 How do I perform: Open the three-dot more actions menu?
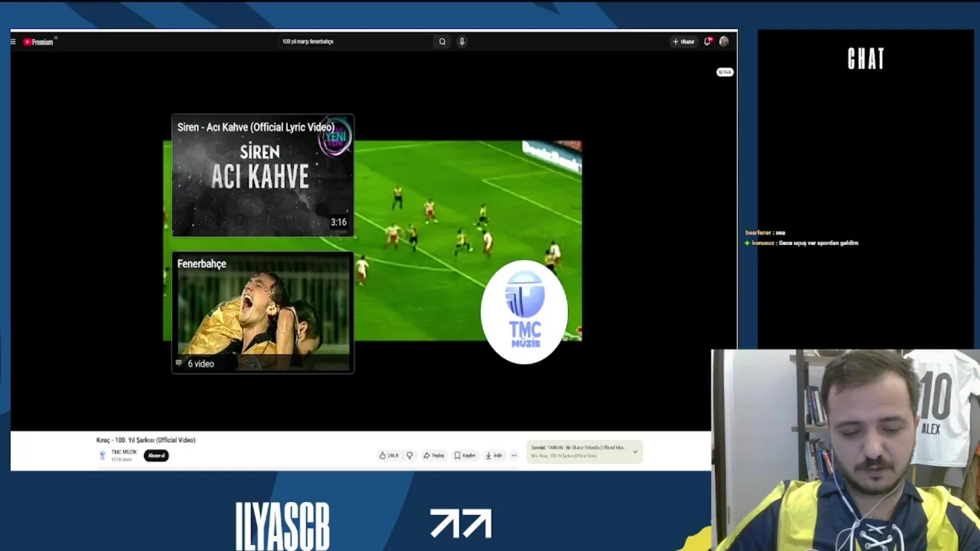pos(514,455)
